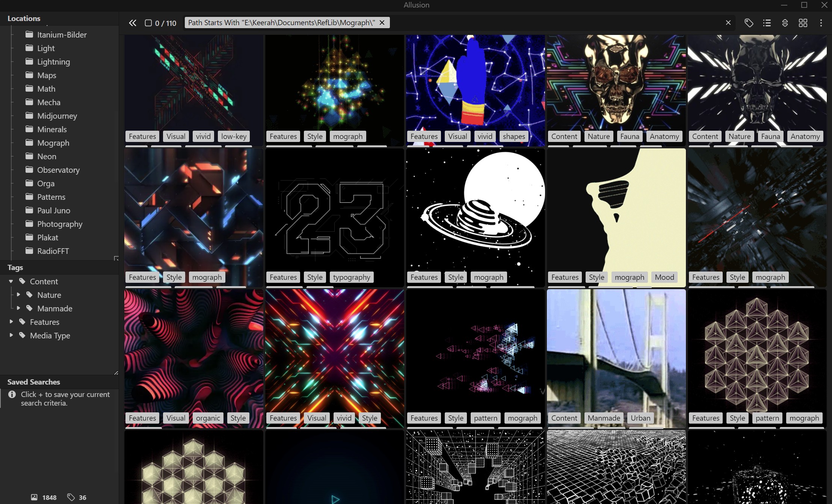Screen dimensions: 832x504
Task: Select the Lightning folder icon
Action: coord(29,61)
